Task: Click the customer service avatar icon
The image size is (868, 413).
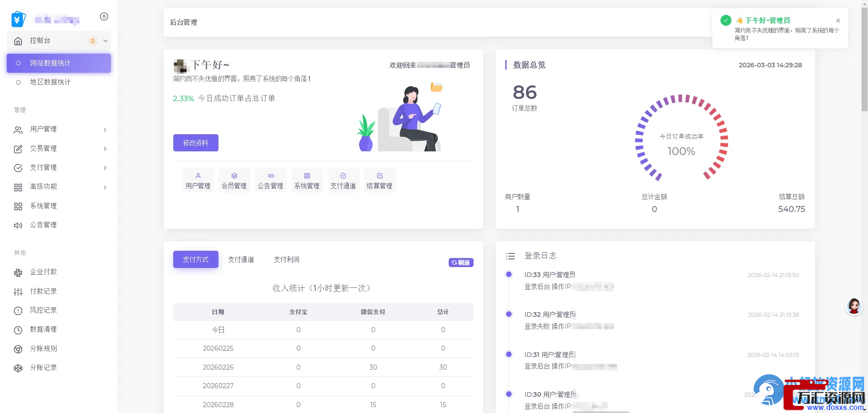Action: click(x=854, y=306)
